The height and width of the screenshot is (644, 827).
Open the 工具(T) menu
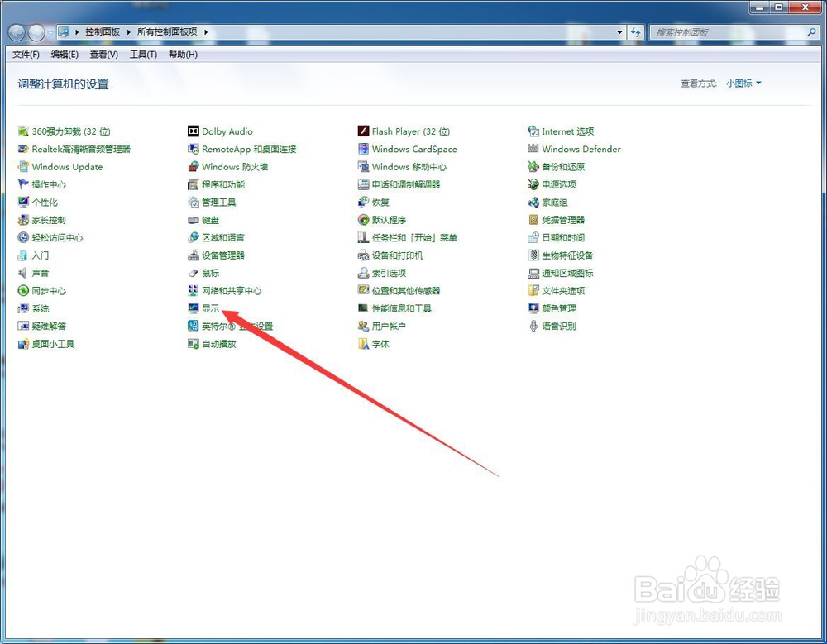pos(143,55)
